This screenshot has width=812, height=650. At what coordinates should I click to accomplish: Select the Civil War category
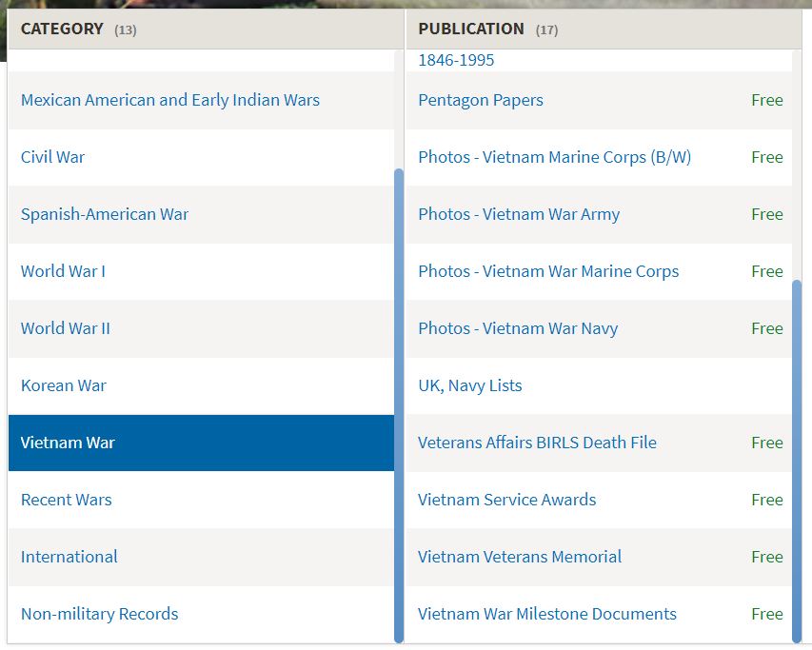click(x=53, y=157)
